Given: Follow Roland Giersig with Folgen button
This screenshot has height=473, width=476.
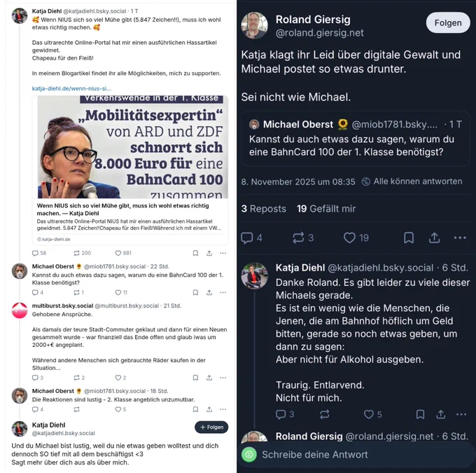Looking at the screenshot, I should click(x=448, y=23).
